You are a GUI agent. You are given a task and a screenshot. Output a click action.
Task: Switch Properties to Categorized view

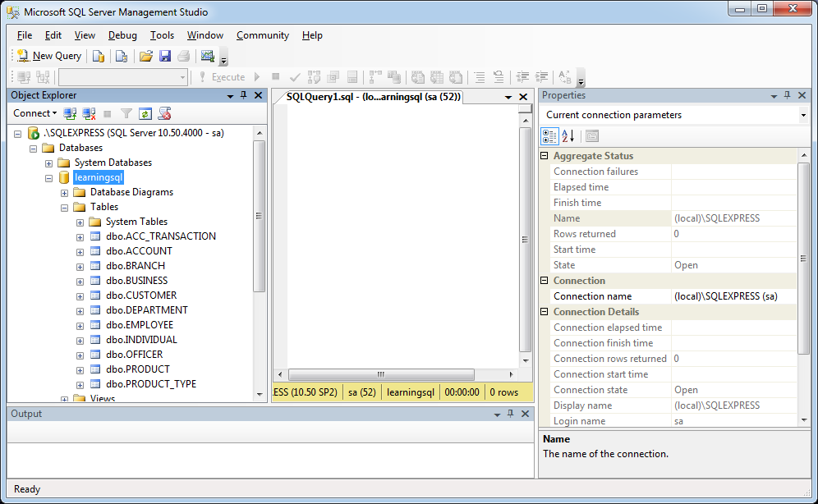549,136
